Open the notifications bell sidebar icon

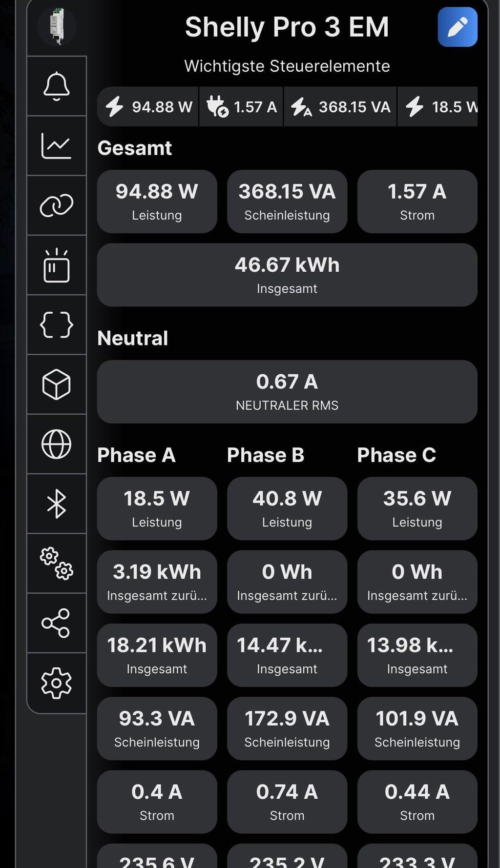(x=57, y=86)
